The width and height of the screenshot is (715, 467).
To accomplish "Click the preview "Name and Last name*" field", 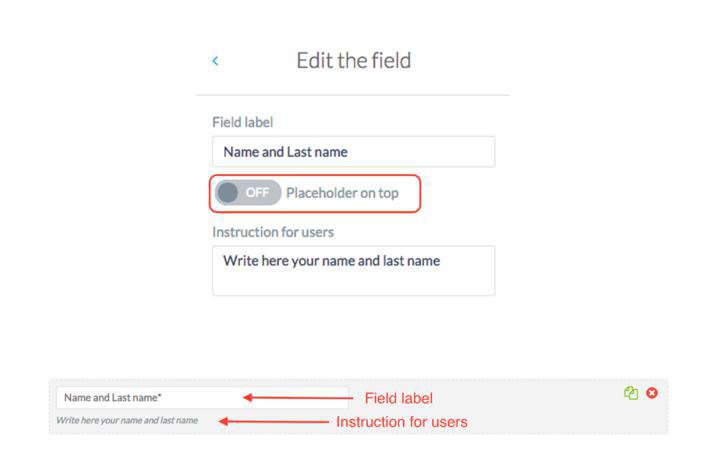I will (150, 397).
